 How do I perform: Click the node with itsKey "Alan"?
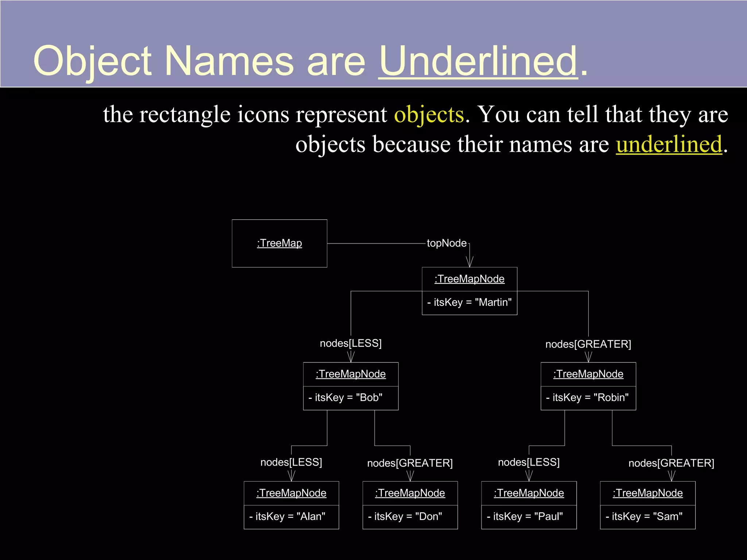click(291, 505)
